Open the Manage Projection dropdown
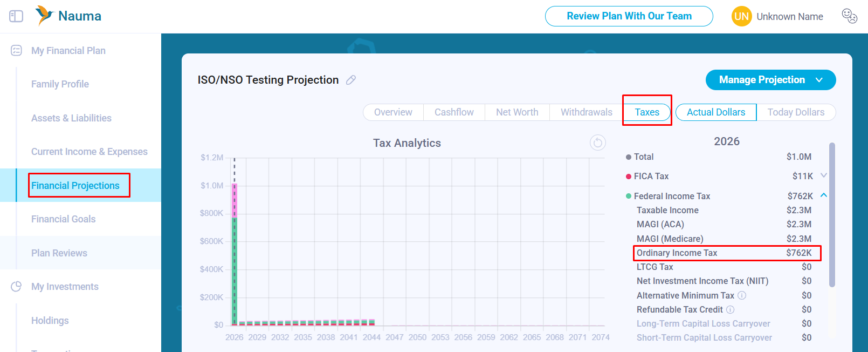The image size is (868, 352). 771,80
